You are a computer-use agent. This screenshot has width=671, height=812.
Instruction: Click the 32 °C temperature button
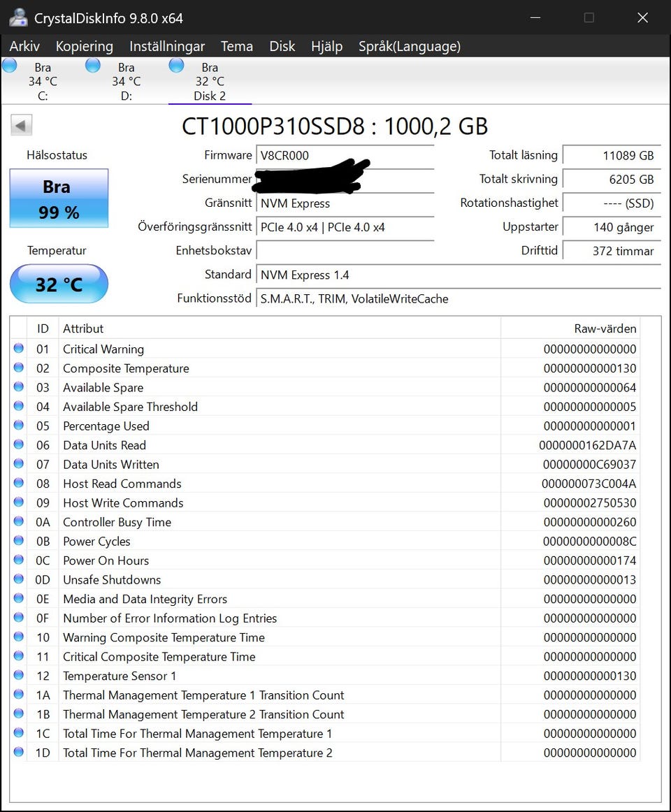point(59,284)
